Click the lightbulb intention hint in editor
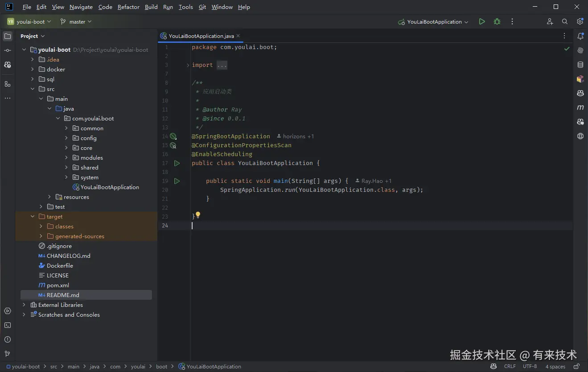588x372 pixels. tap(198, 215)
